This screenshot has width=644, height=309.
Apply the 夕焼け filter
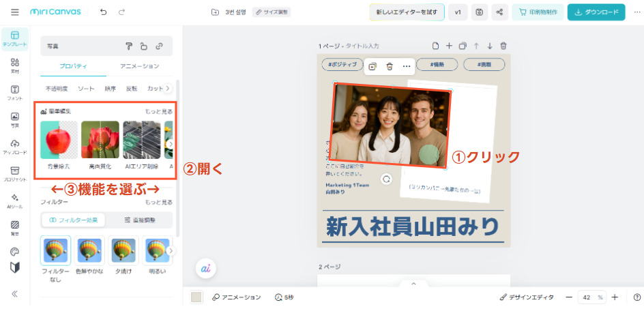point(123,250)
